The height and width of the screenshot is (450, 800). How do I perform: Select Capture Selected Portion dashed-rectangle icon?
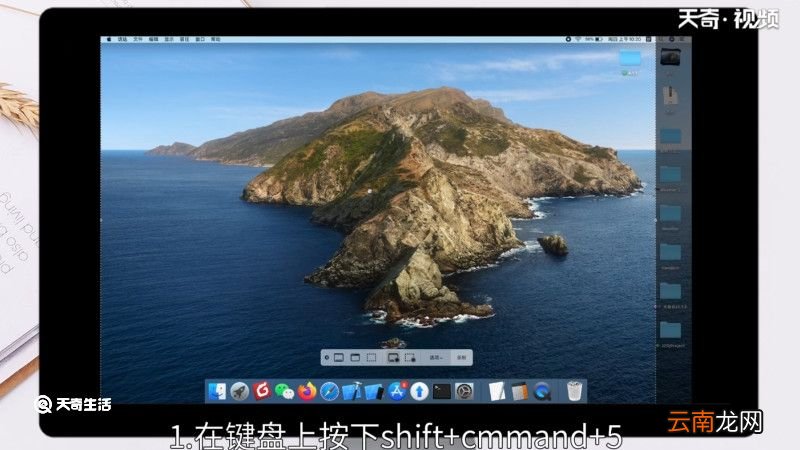(371, 358)
